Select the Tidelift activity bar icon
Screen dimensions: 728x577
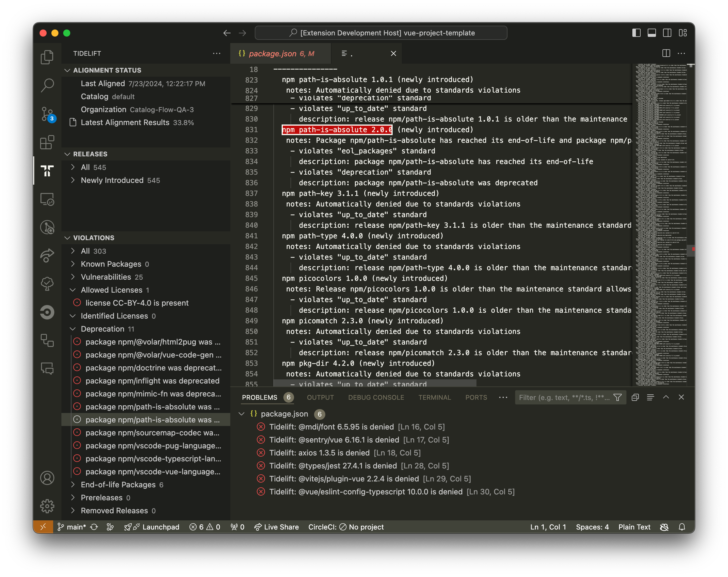tap(47, 171)
